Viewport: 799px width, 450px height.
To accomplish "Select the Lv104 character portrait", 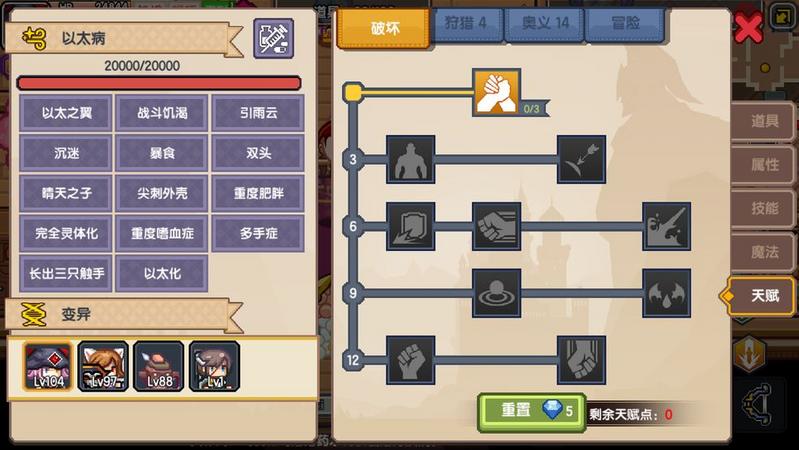I will 48,366.
